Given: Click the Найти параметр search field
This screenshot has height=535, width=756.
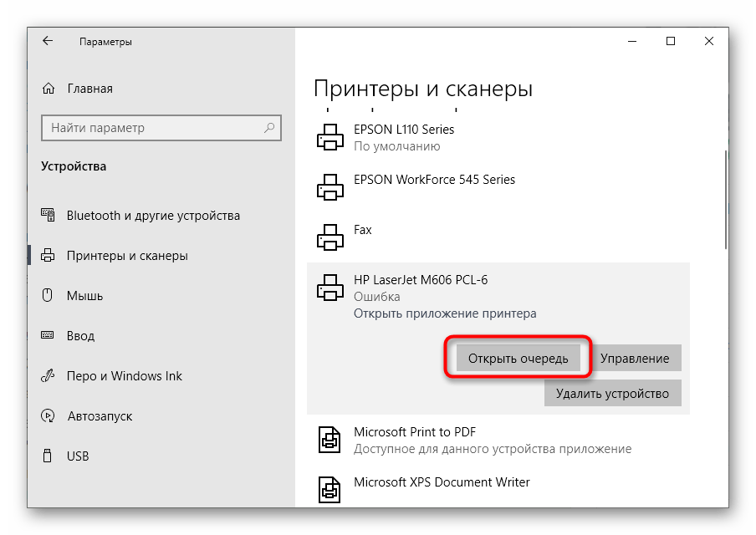Looking at the screenshot, I should click(x=161, y=128).
